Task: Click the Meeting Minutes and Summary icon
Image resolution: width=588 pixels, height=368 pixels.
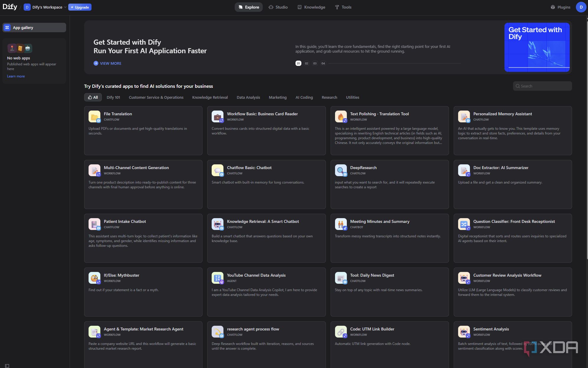Action: (x=341, y=224)
